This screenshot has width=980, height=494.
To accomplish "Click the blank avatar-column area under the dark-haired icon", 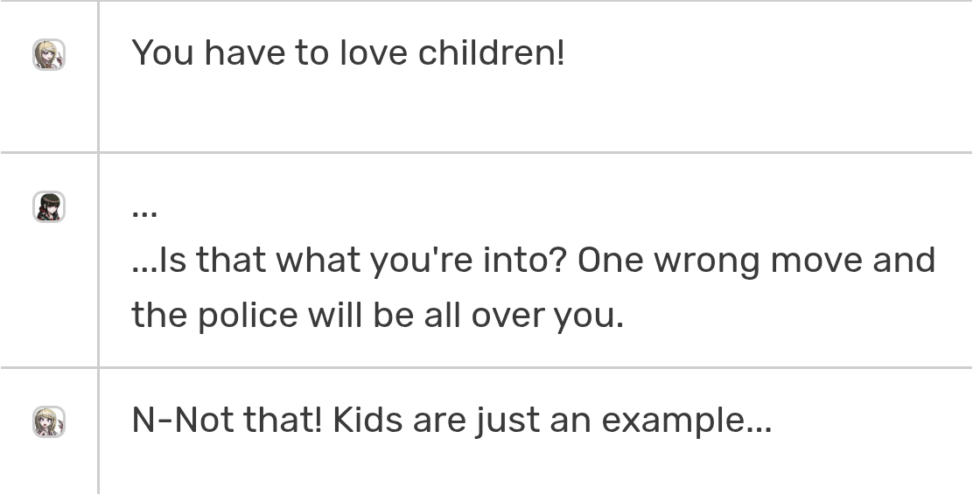I will [49, 294].
